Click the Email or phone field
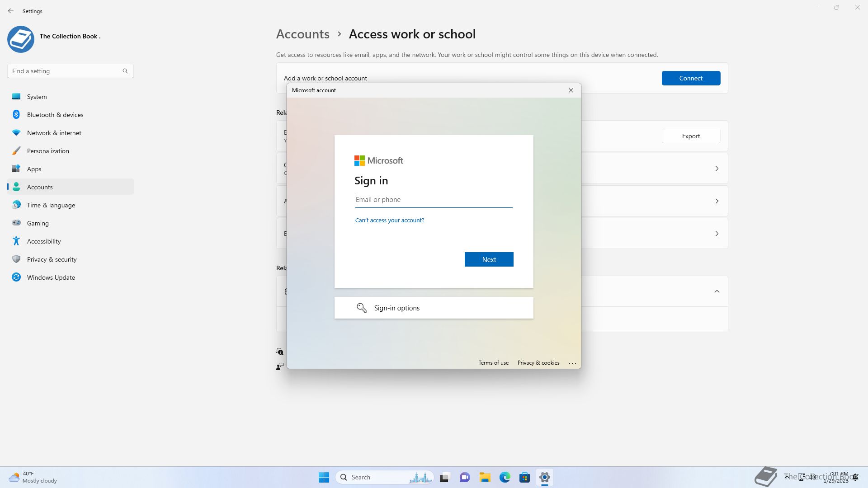This screenshot has height=488, width=868. [x=434, y=200]
